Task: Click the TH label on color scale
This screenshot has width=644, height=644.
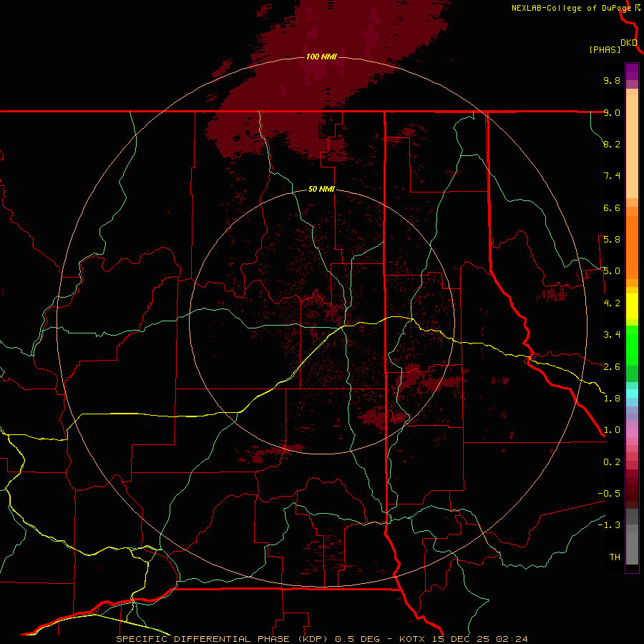Action: 615,557
